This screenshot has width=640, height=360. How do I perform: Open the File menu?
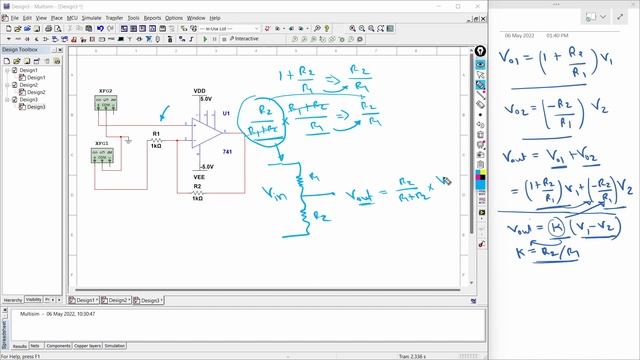point(14,18)
